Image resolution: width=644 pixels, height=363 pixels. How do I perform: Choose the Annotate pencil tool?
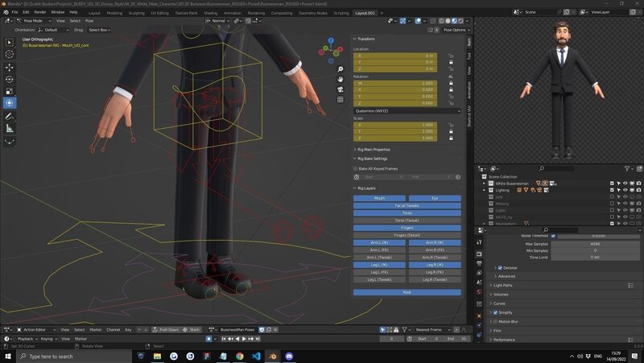point(10,116)
